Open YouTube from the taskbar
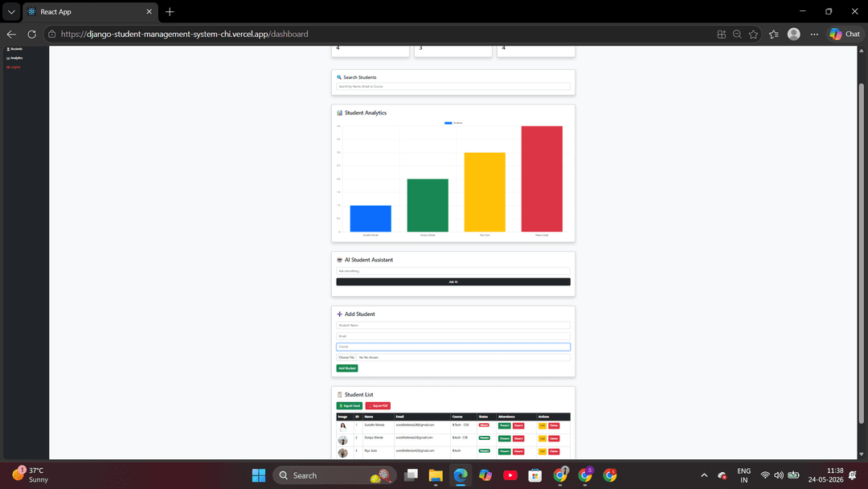The image size is (868, 489). point(510,475)
